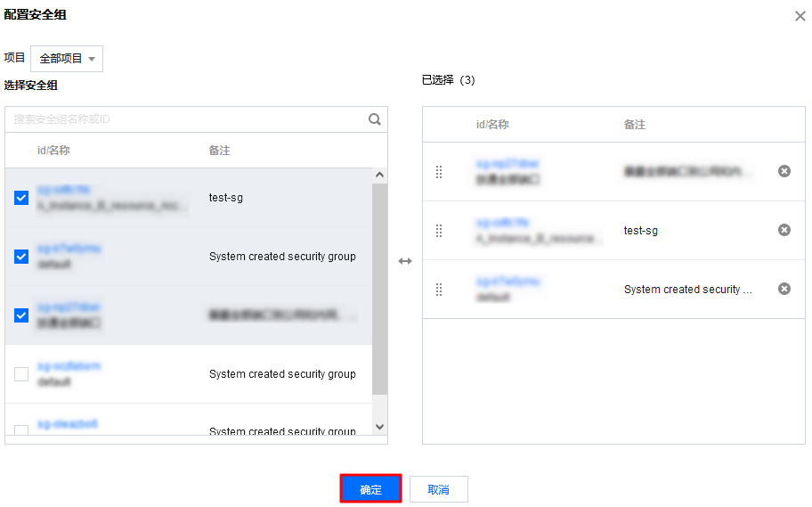Check the partially visible bottom row checkbox

click(21, 430)
